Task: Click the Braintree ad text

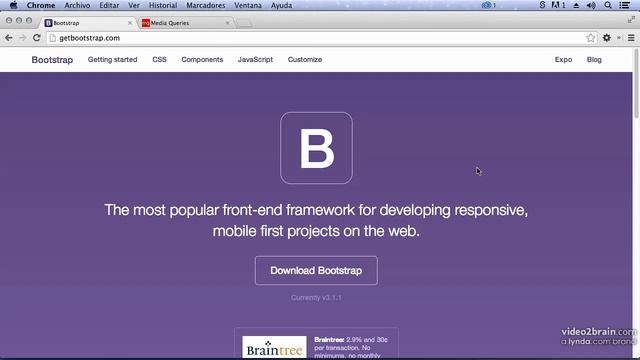Action: [x=351, y=347]
